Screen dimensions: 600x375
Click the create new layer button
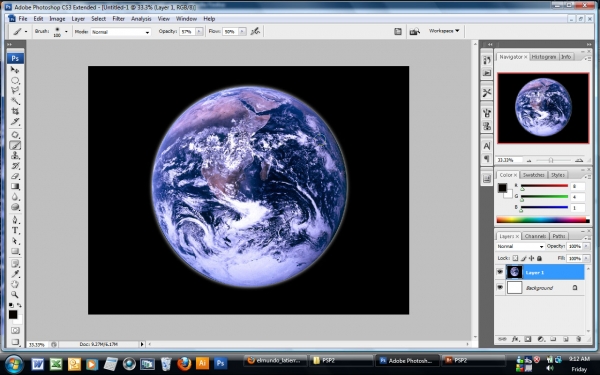pos(566,339)
